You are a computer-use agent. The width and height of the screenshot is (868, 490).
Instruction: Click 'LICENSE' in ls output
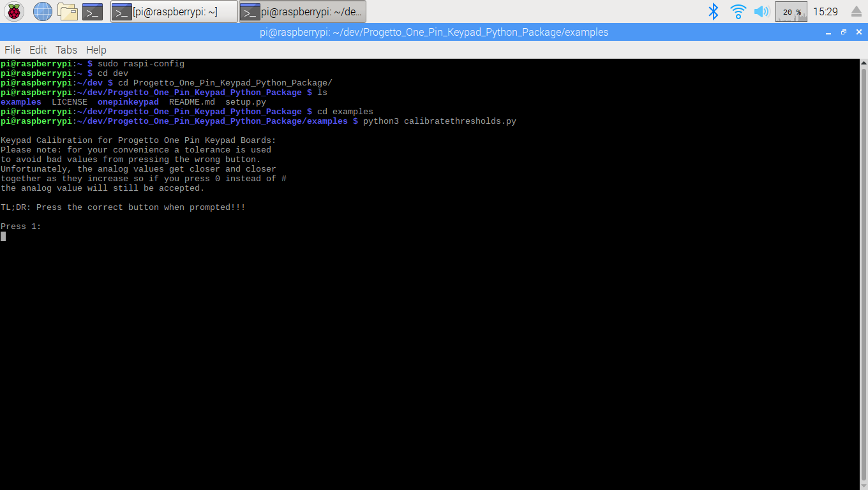pos(70,102)
